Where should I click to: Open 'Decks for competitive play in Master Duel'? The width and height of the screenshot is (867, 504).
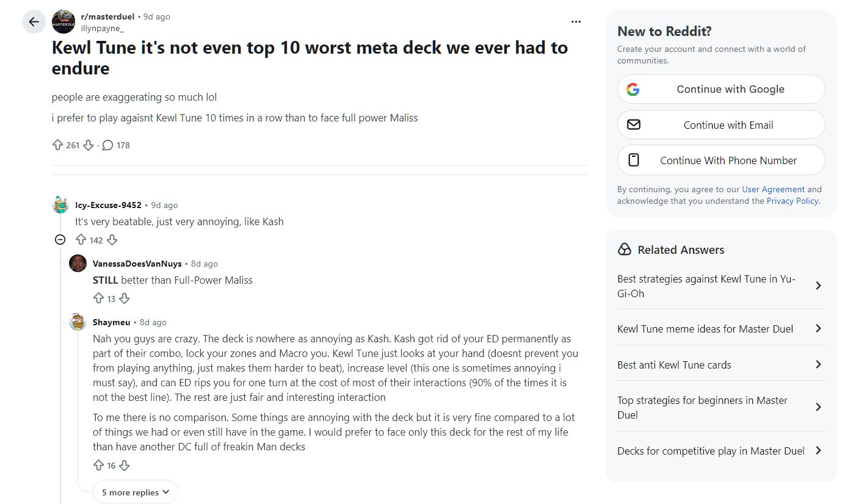[721, 451]
